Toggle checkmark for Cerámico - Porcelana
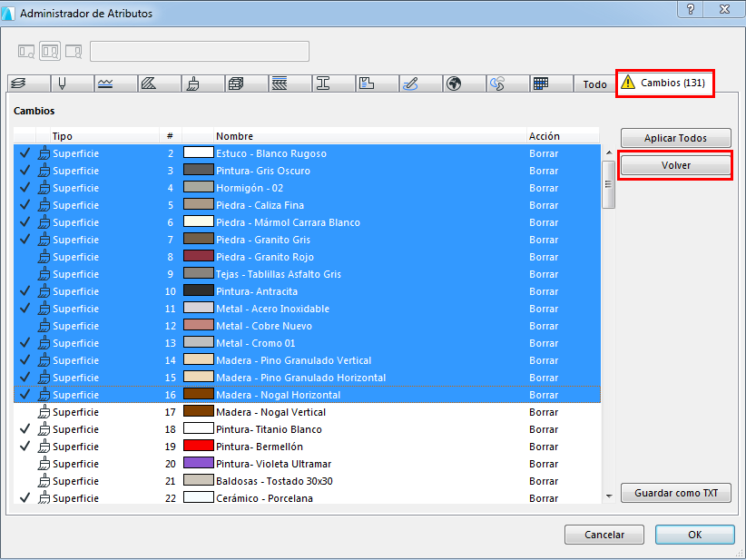The width and height of the screenshot is (746, 560). (25, 498)
